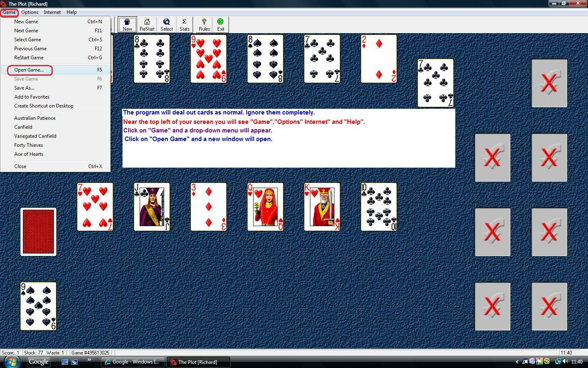Show Stats via the sigma icon
588x368 pixels.
(185, 25)
